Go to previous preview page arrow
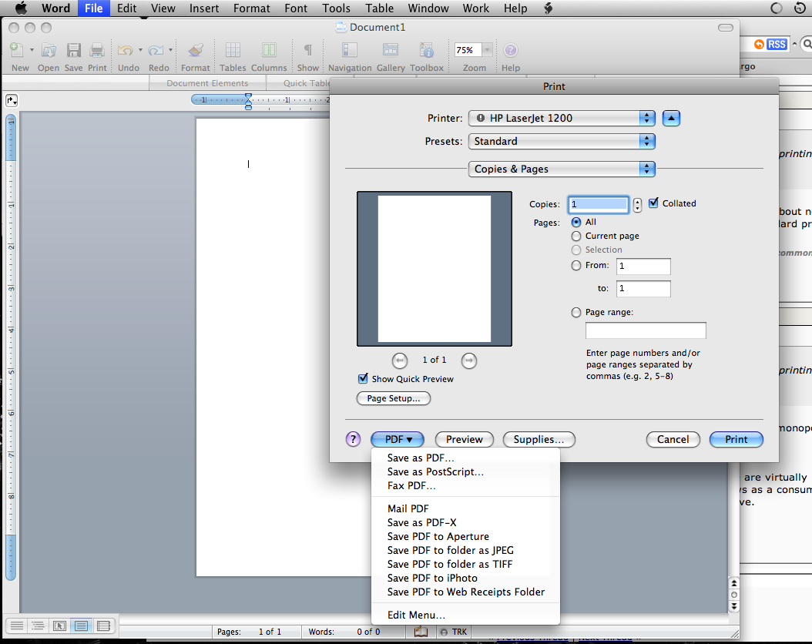The image size is (812, 644). [400, 361]
